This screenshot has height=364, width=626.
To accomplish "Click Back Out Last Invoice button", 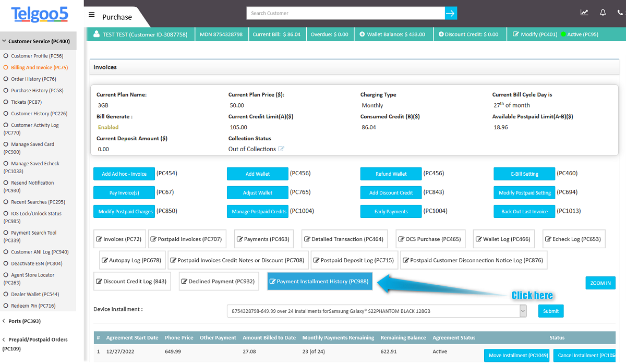I will pyautogui.click(x=525, y=211).
